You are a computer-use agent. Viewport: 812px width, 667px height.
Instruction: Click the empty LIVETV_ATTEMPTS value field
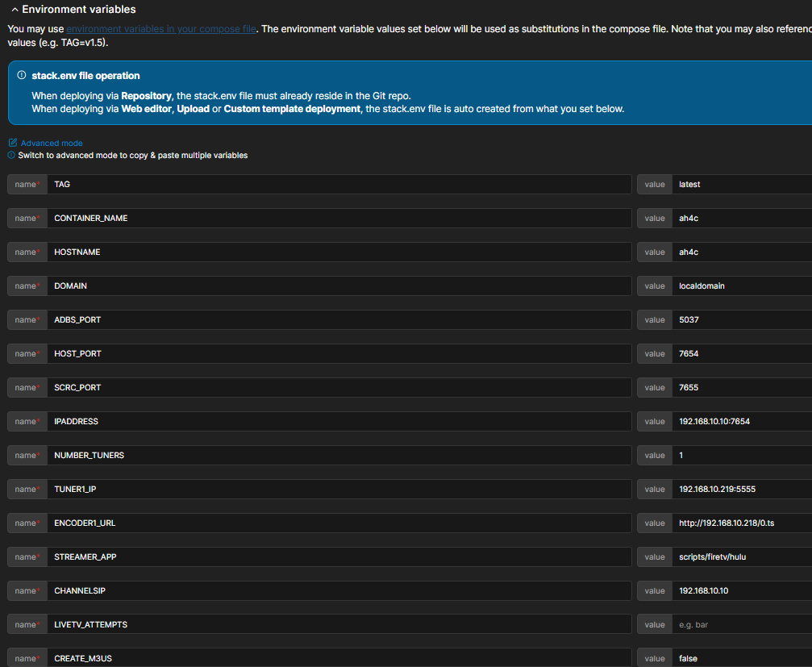click(x=742, y=625)
